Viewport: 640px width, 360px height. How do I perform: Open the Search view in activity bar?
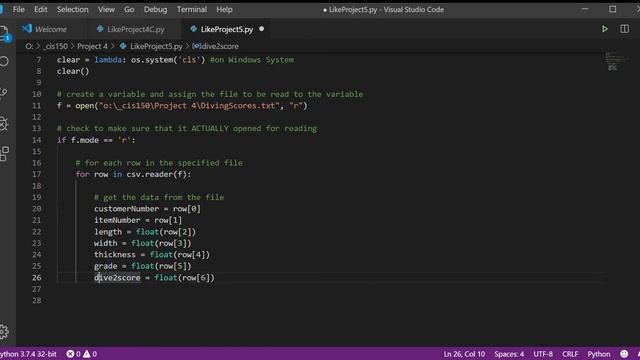[x=4, y=62]
